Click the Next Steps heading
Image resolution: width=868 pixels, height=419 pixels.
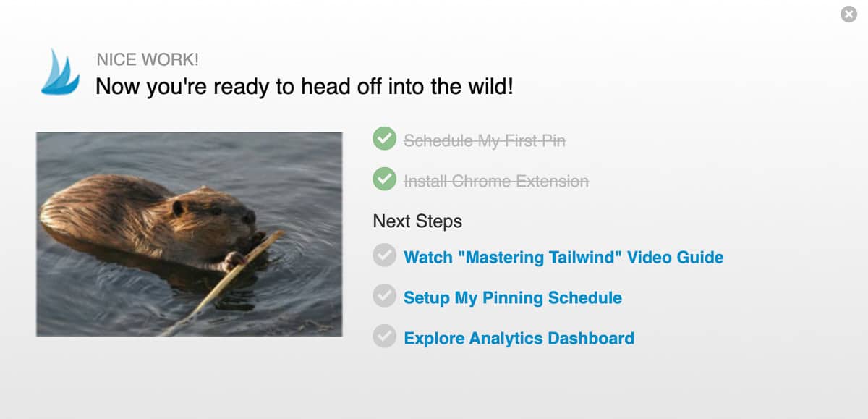click(x=417, y=221)
